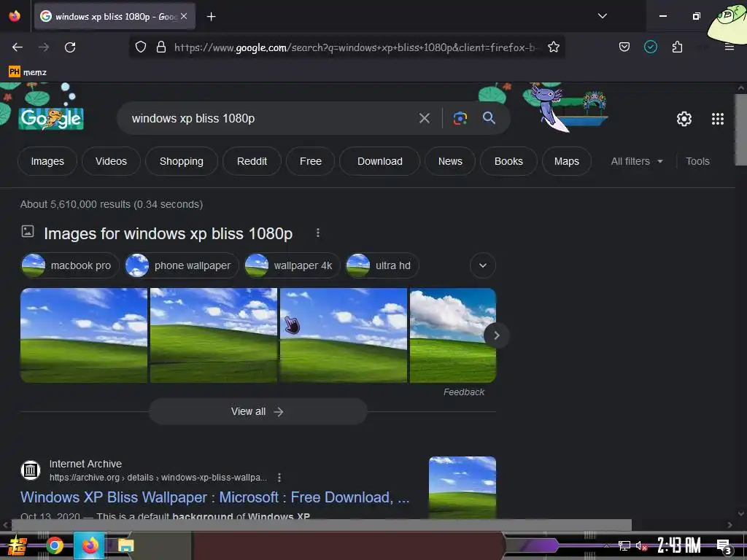This screenshot has height=560, width=747.
Task: Click the 2:43 AM taskbar clock
Action: pos(679,545)
